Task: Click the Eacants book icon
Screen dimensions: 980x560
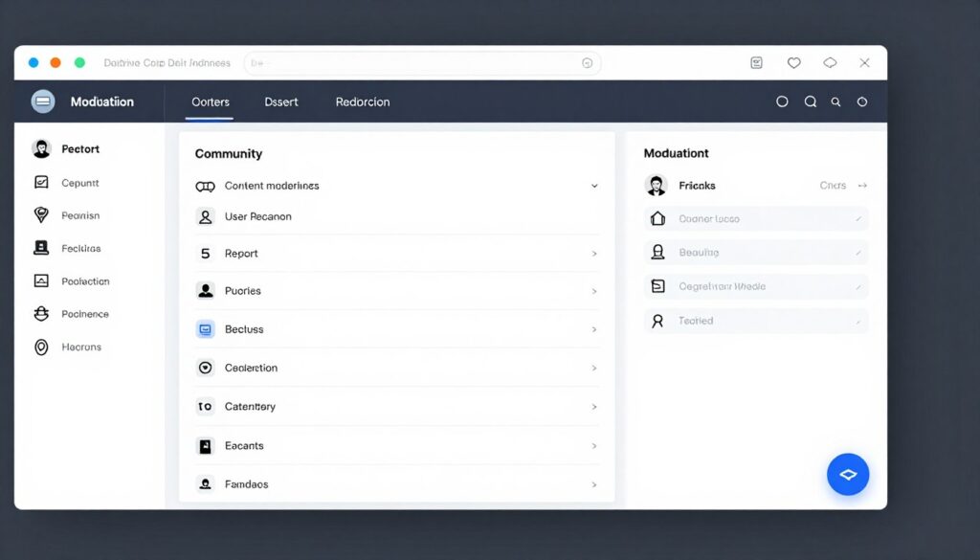Action: coord(205,446)
